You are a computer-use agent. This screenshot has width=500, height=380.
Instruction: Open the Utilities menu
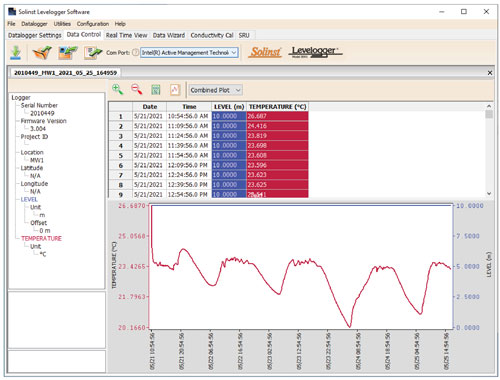coord(62,24)
